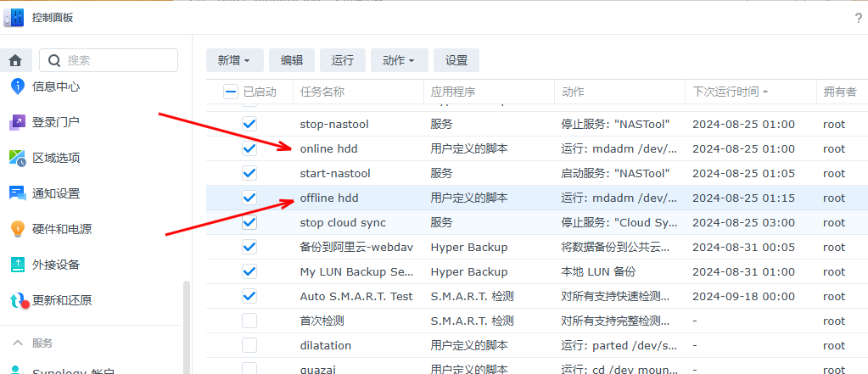This screenshot has width=868, height=374.
Task: Click the 任务名称 column header
Action: click(322, 92)
